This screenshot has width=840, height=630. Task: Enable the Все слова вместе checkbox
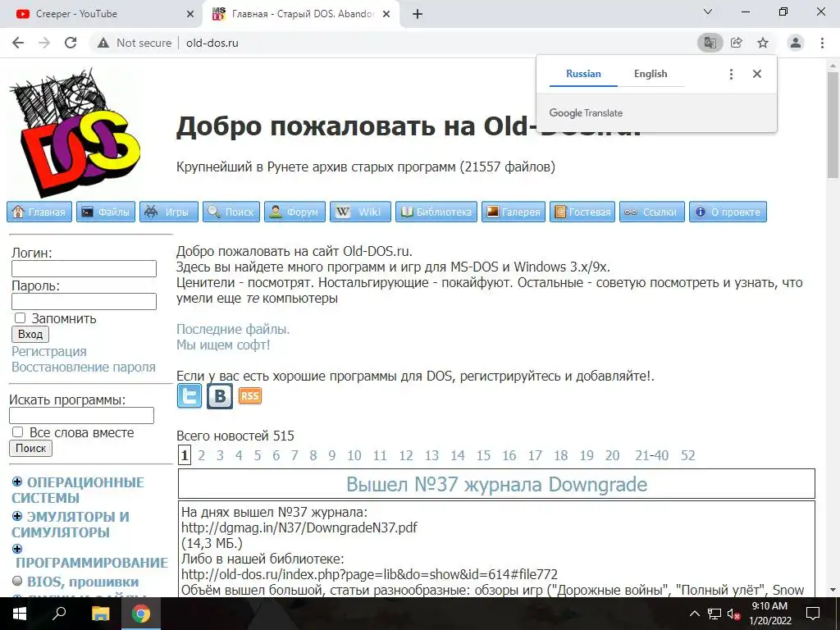(x=18, y=431)
